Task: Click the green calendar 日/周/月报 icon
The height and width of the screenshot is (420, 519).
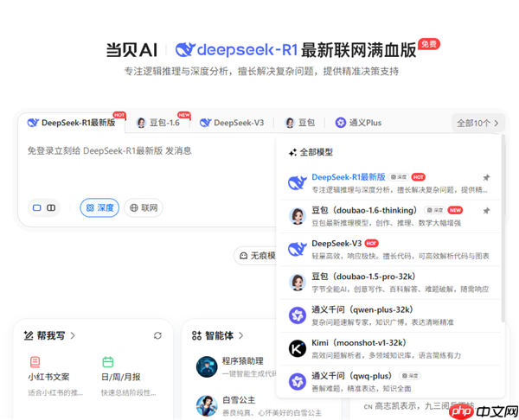Action: coord(108,362)
